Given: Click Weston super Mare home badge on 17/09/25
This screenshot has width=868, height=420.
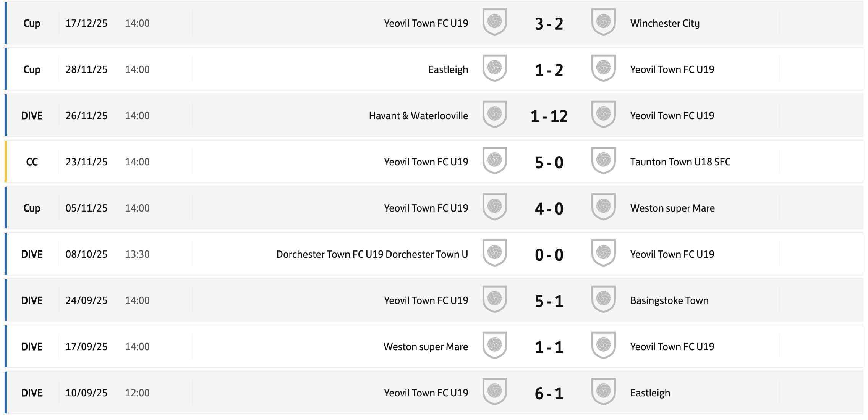Looking at the screenshot, I should 494,346.
